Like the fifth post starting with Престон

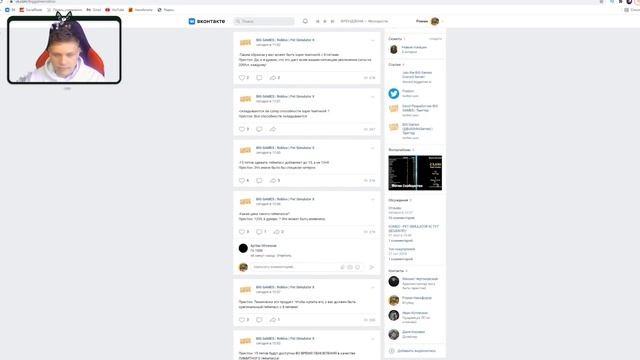(242, 320)
